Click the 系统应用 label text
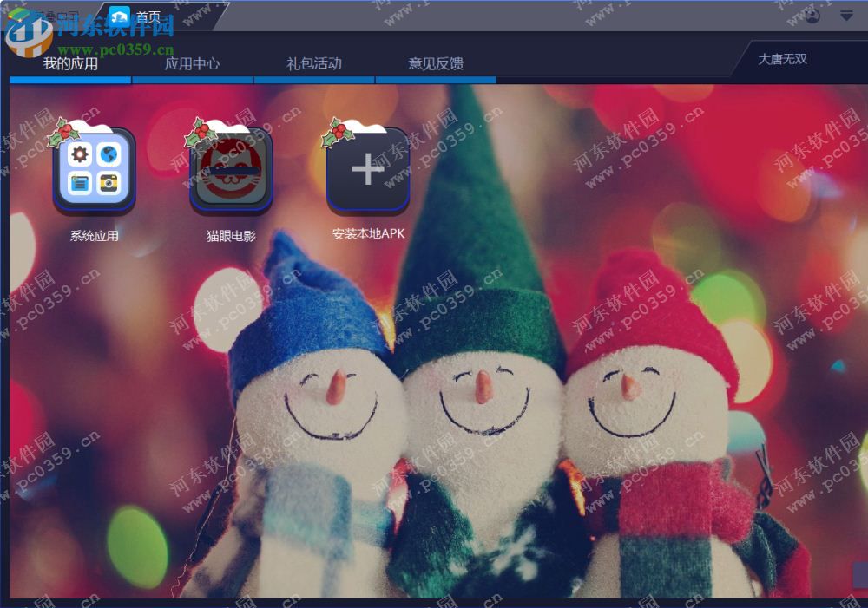The height and width of the screenshot is (608, 868). [x=94, y=236]
